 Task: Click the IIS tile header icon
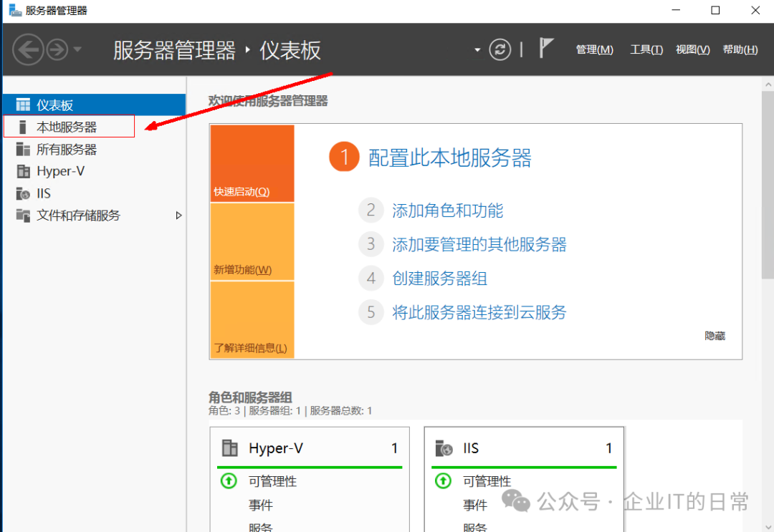444,448
